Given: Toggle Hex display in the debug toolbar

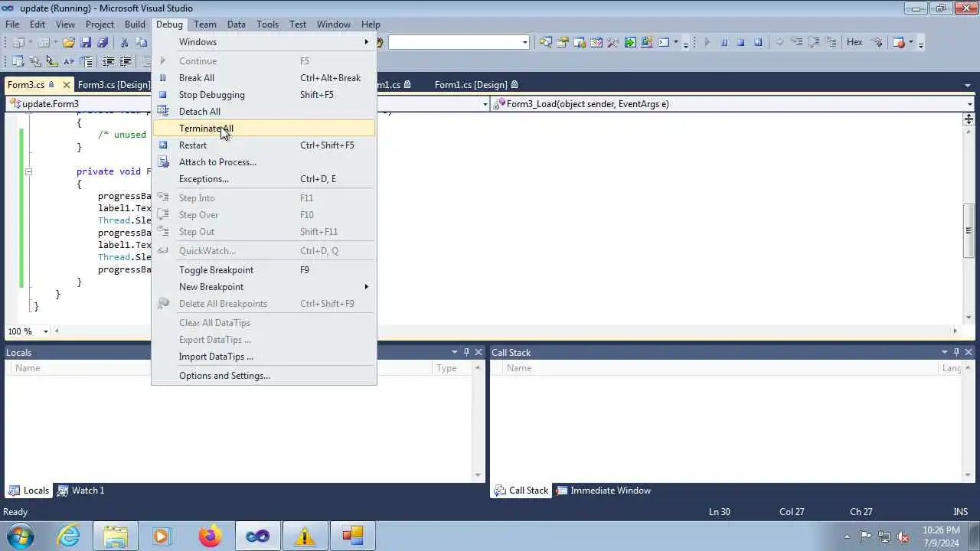Looking at the screenshot, I should (854, 43).
